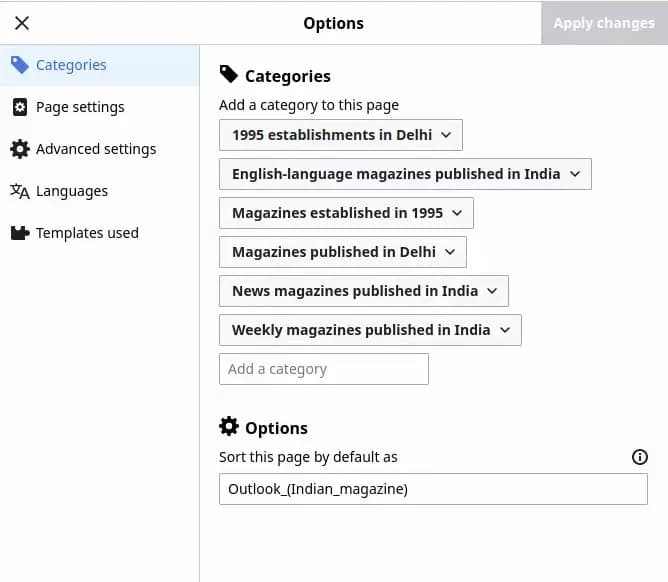
Task: Click the Options section heading text
Action: click(276, 429)
